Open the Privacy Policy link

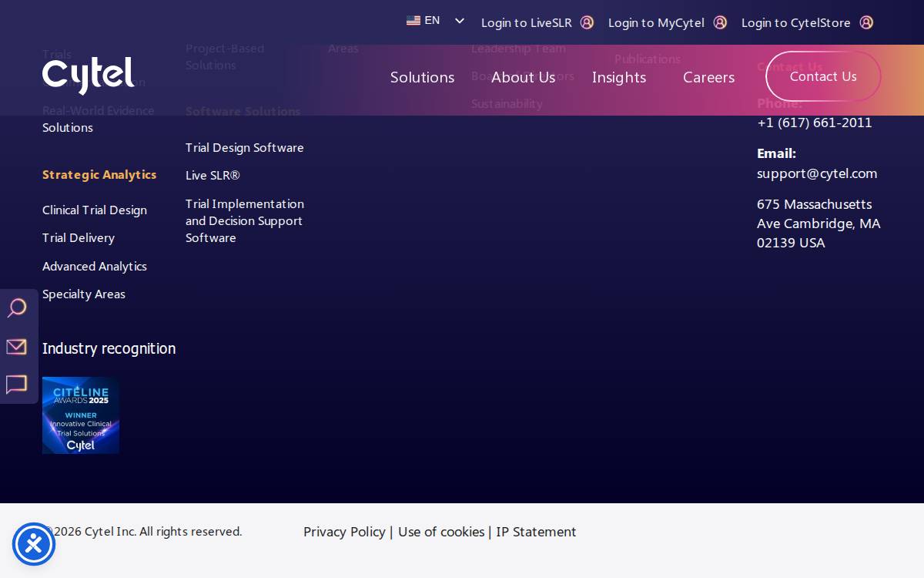coord(344,532)
